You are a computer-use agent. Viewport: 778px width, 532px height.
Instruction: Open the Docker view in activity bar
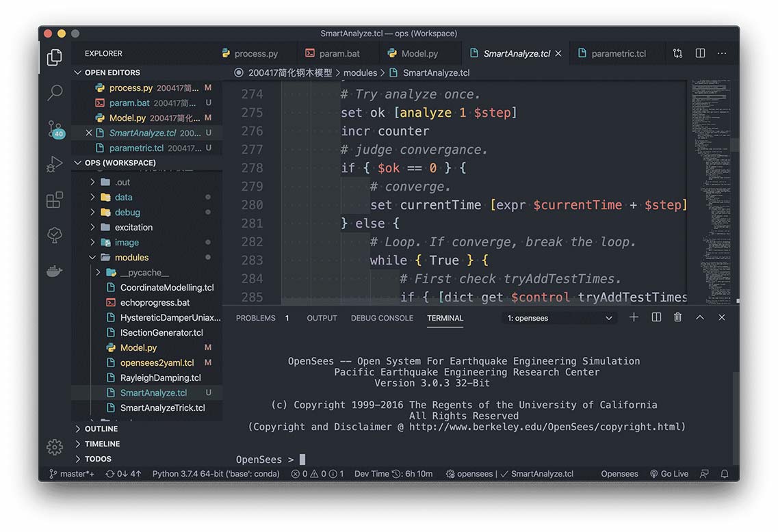[x=55, y=271]
